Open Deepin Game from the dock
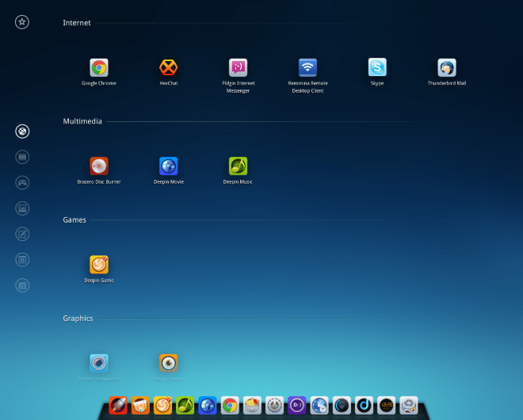The image size is (523, 420). pos(162,405)
